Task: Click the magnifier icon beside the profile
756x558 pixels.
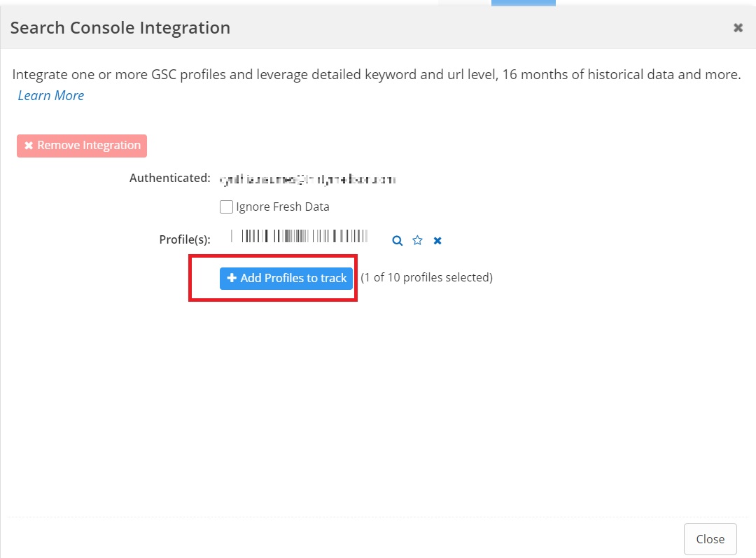Action: tap(397, 241)
